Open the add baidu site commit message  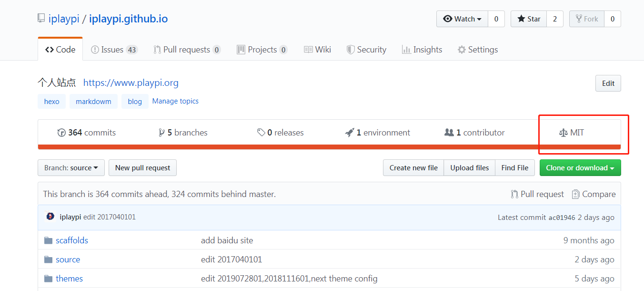(x=227, y=240)
